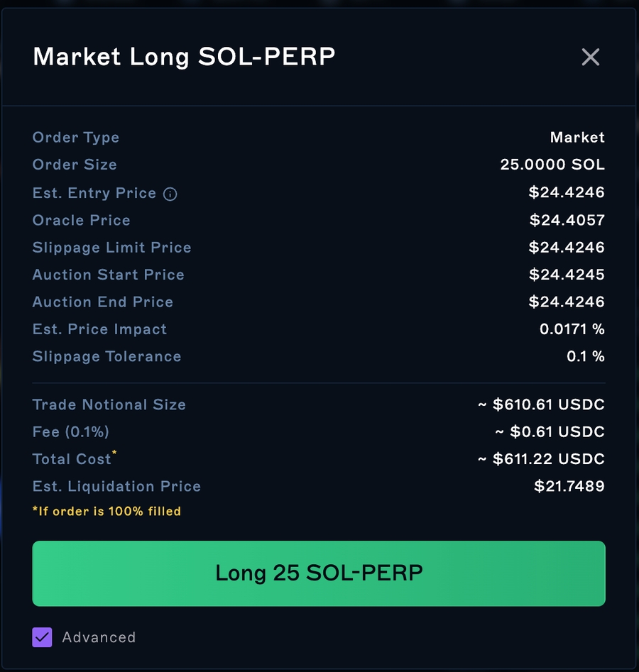This screenshot has width=639, height=672.
Task: Click the Auction Start Price value $24.4245
Action: click(567, 275)
